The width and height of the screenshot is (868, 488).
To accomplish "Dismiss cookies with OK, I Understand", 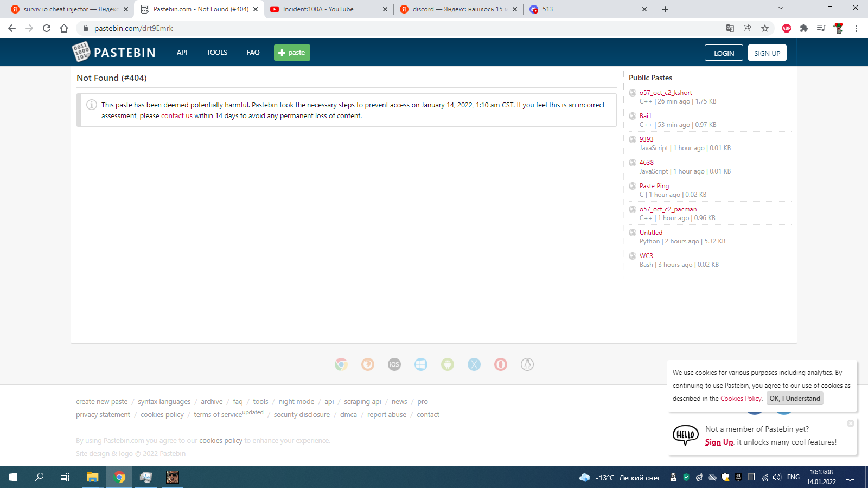I will tap(794, 398).
